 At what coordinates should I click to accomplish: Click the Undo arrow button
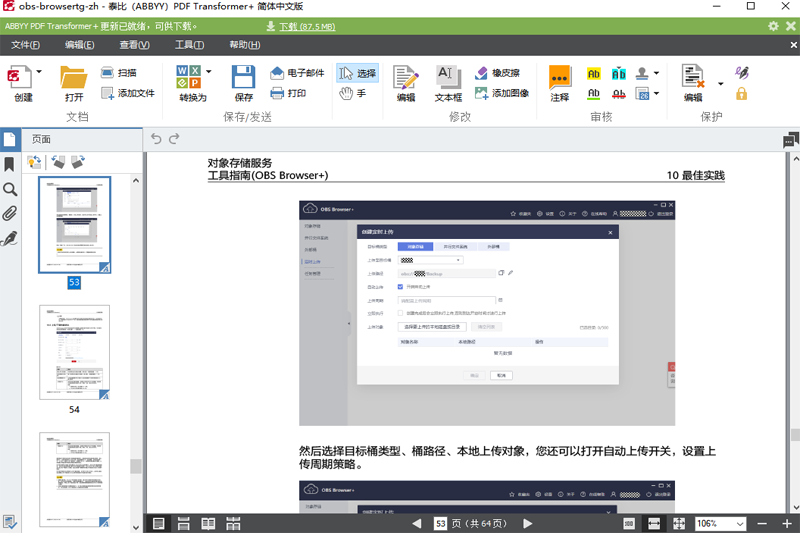[x=156, y=139]
